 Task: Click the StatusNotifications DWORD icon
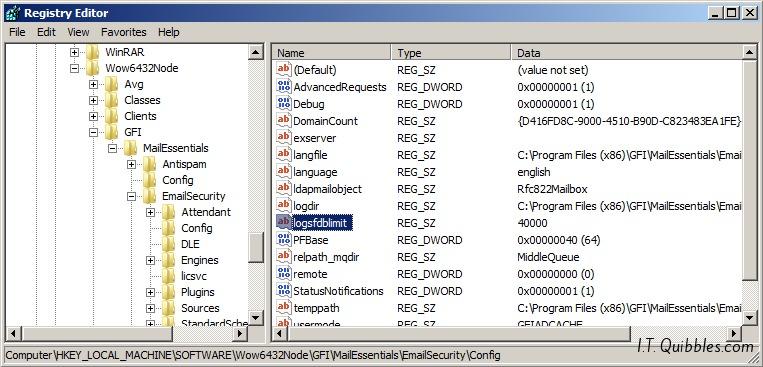point(284,291)
